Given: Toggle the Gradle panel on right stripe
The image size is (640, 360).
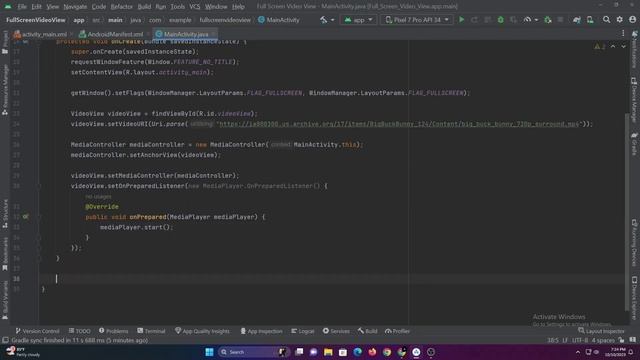Looking at the screenshot, I should (634, 144).
